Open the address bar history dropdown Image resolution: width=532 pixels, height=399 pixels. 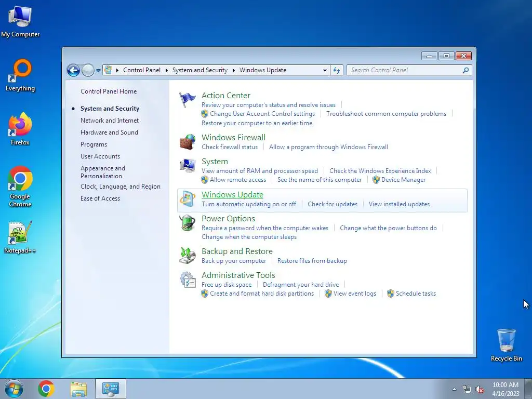pyautogui.click(x=325, y=70)
